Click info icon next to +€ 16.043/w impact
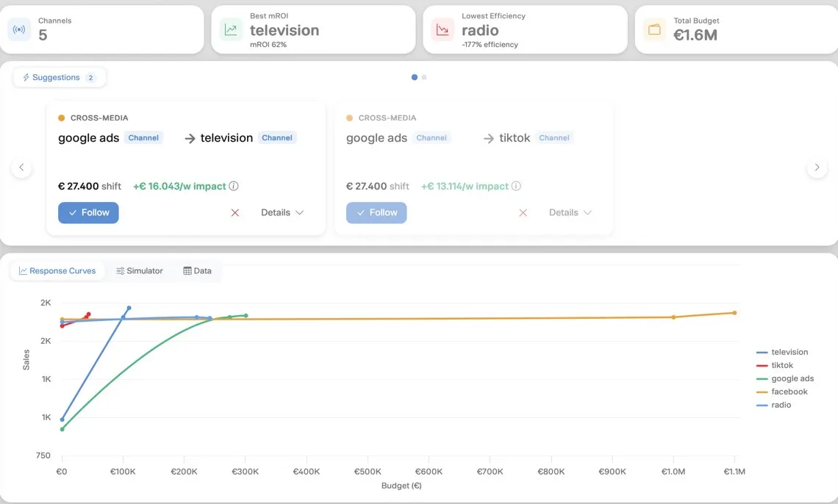The height and width of the screenshot is (504, 838). click(234, 186)
